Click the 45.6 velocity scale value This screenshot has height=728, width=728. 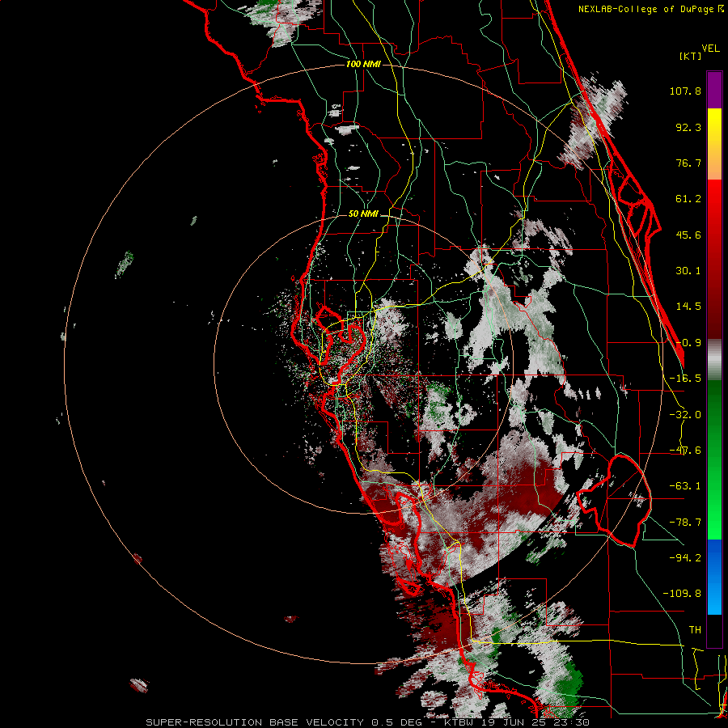688,235
